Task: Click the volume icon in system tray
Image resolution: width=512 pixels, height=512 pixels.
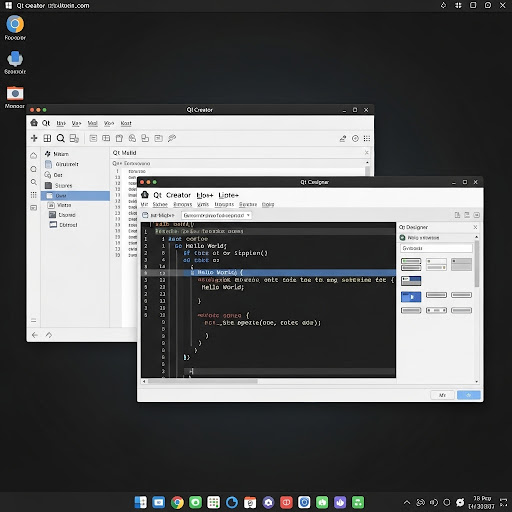Action: (434, 502)
